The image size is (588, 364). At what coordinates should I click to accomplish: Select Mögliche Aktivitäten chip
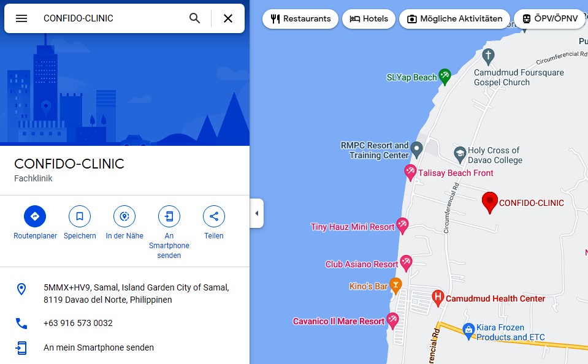tap(454, 19)
